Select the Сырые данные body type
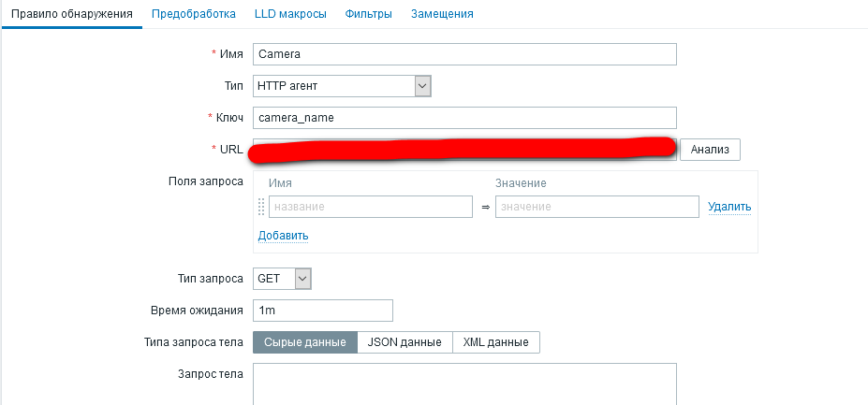The height and width of the screenshot is (405, 868). pos(305,342)
